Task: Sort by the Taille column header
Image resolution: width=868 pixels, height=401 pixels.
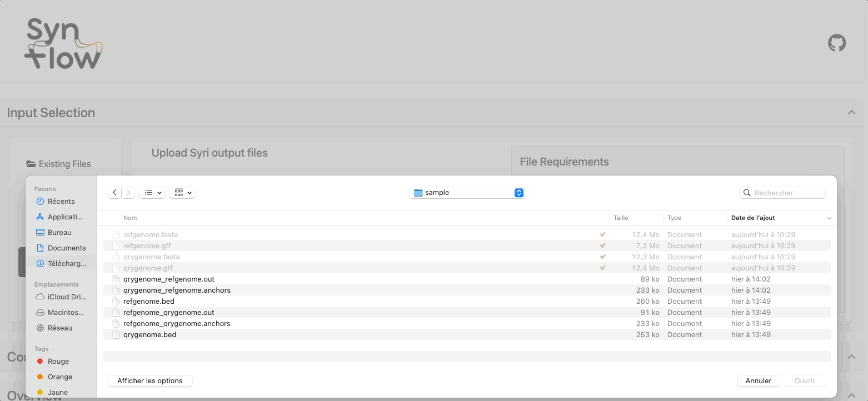Action: (621, 218)
